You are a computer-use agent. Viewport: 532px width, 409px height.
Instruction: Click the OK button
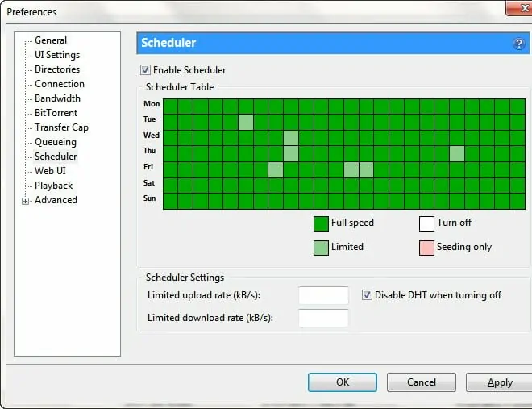pos(343,382)
